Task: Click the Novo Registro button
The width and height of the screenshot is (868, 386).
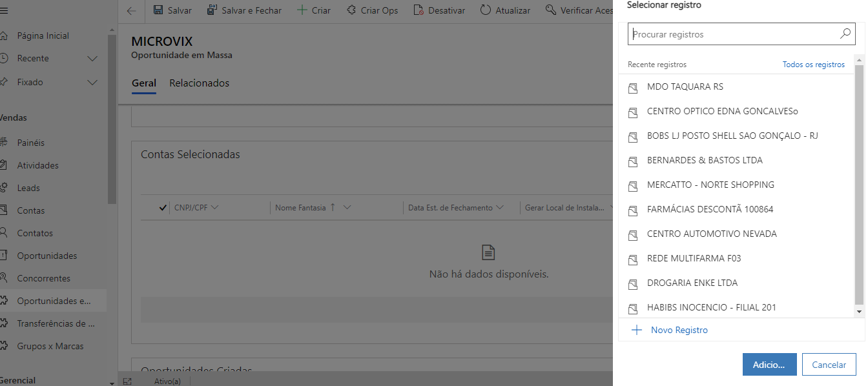Action: tap(670, 330)
